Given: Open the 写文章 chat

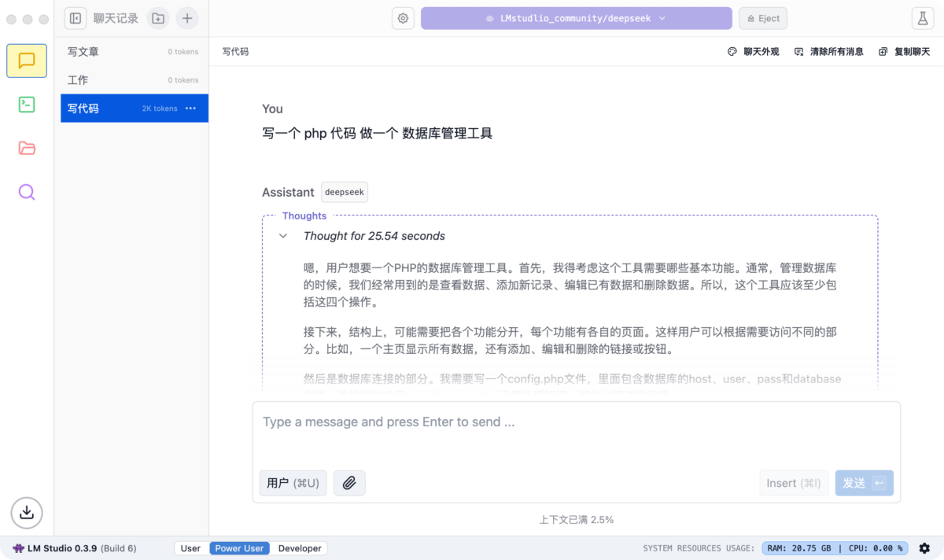Looking at the screenshot, I should point(135,52).
